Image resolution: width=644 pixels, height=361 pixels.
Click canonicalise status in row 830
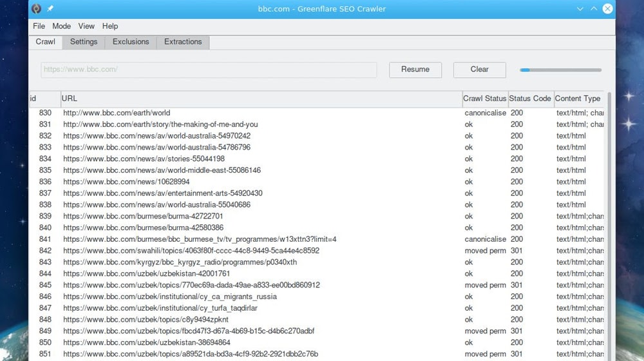pos(485,113)
